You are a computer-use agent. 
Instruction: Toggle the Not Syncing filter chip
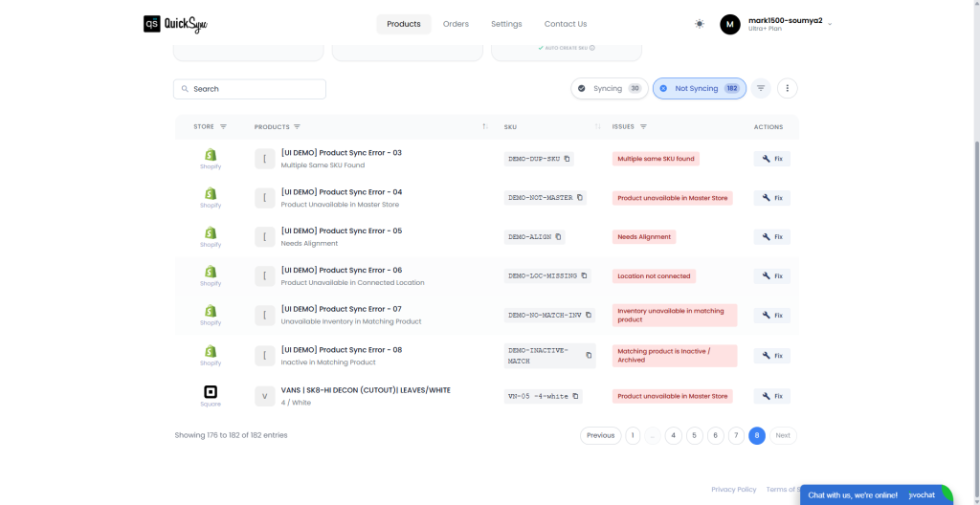coord(700,89)
